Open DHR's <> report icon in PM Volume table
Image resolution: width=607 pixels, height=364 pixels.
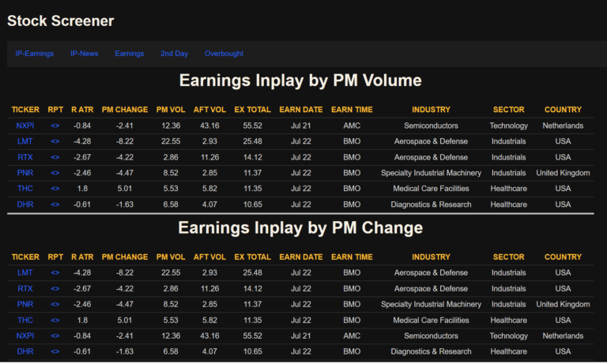tap(55, 205)
